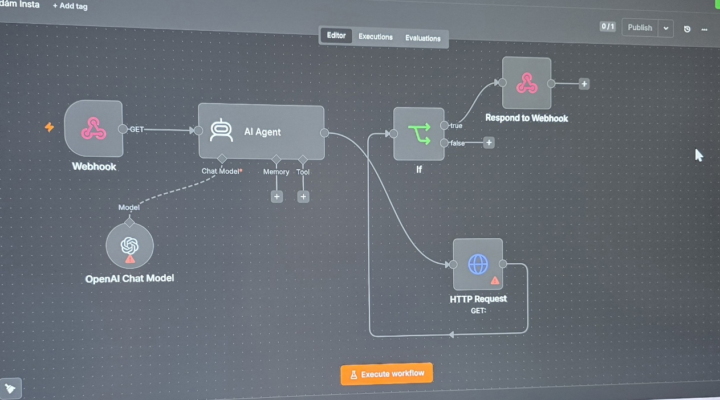
Task: Select the OpenAI Chat Model node
Action: click(129, 246)
